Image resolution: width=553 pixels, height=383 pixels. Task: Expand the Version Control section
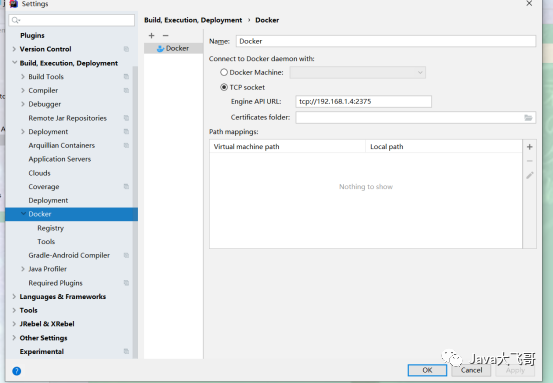pos(14,49)
